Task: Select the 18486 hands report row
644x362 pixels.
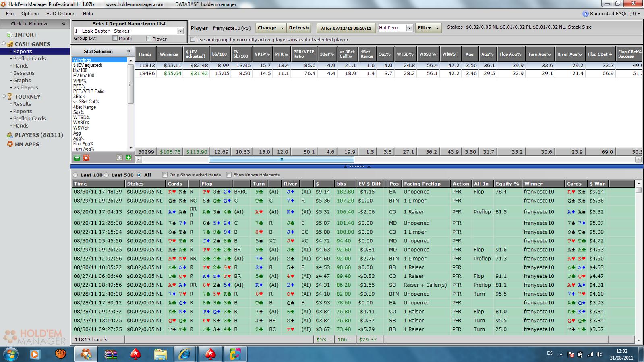Action: [388, 74]
